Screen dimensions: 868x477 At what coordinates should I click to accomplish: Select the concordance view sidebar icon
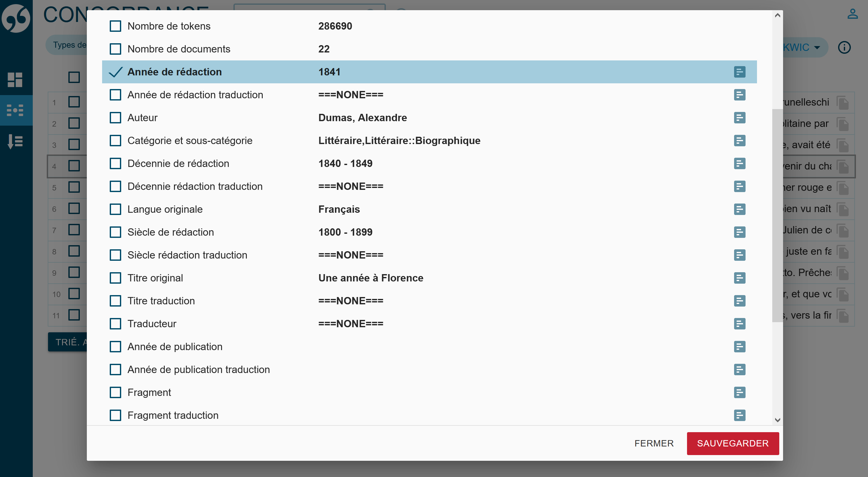pos(15,110)
